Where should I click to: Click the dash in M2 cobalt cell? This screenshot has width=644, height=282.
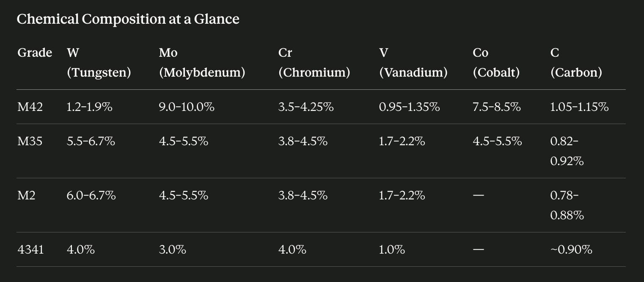[x=478, y=195]
